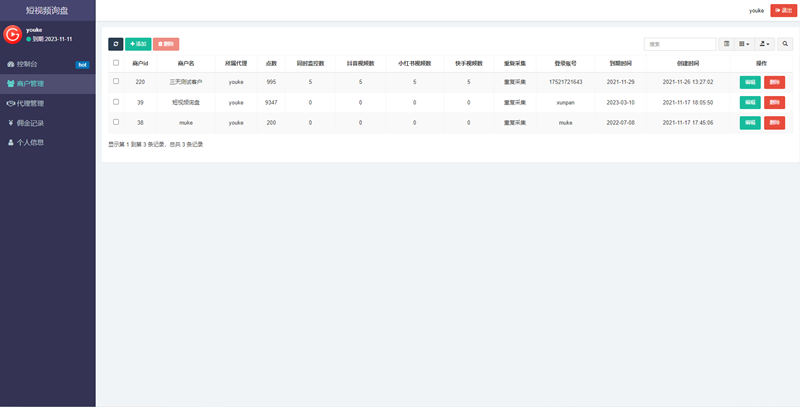
Task: Expand the export data dropdown
Action: point(765,44)
